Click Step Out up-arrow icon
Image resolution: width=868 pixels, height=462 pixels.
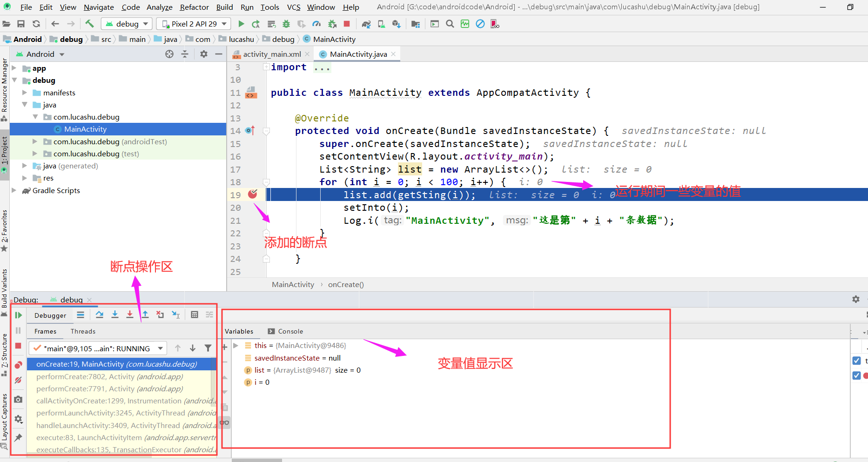click(145, 315)
